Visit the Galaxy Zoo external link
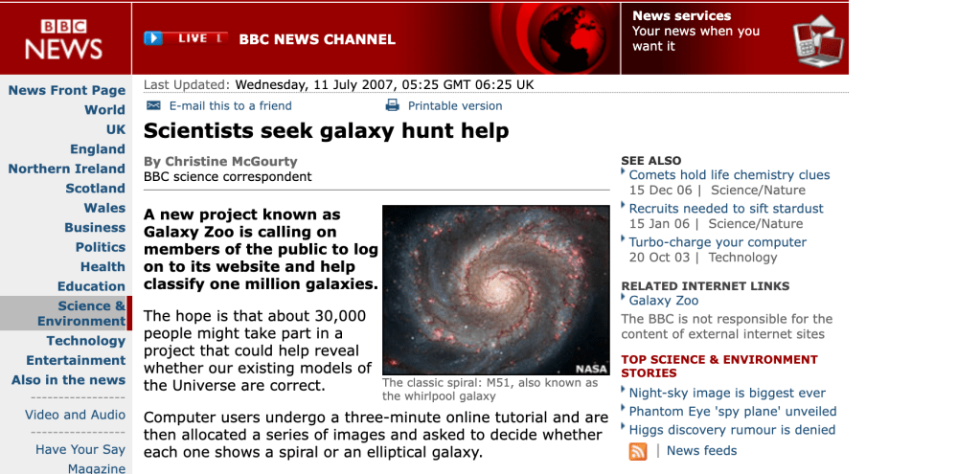This screenshot has width=980, height=474. 663,301
